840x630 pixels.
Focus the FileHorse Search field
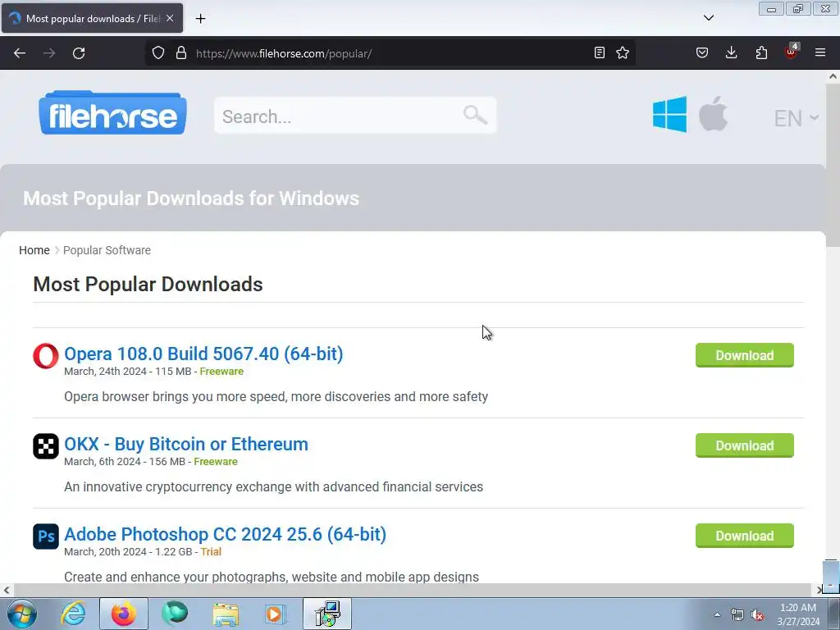[355, 115]
